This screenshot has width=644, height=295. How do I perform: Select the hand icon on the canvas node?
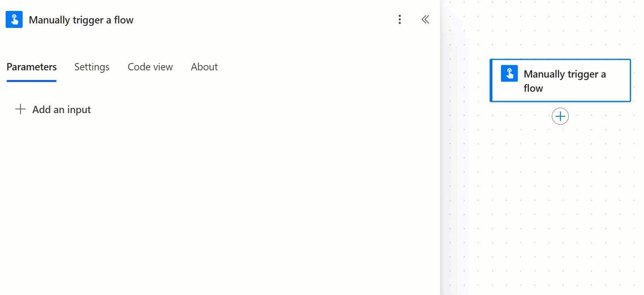point(509,74)
